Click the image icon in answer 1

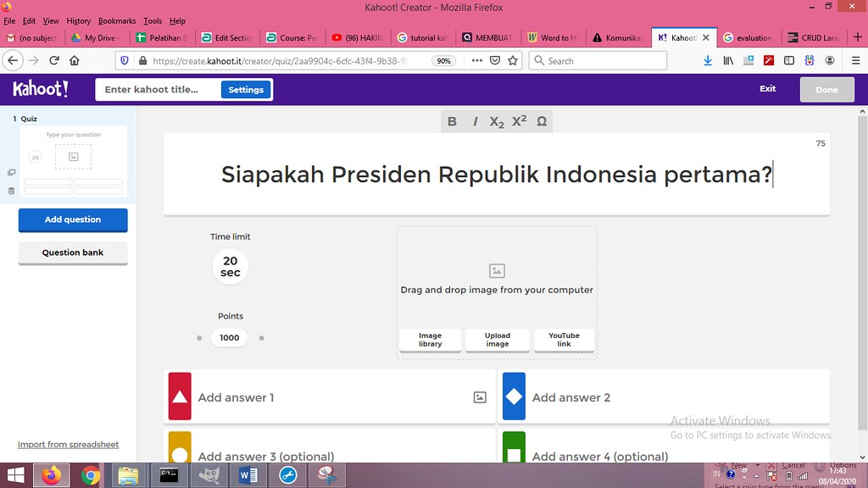click(x=480, y=397)
